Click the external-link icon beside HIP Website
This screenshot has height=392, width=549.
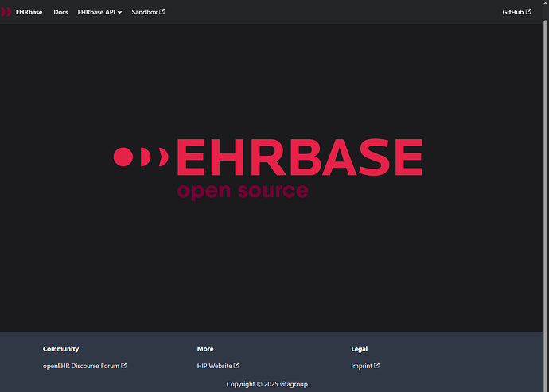236,366
